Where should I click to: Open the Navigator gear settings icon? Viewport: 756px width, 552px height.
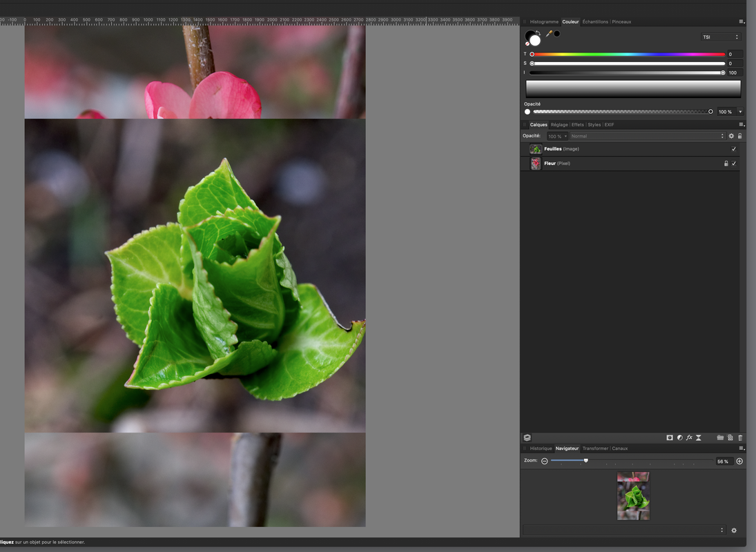734,531
